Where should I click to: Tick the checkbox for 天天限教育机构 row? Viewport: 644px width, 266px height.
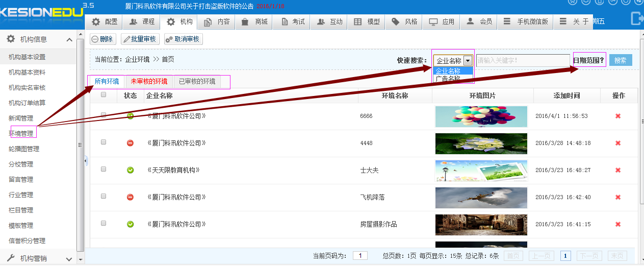tap(104, 169)
